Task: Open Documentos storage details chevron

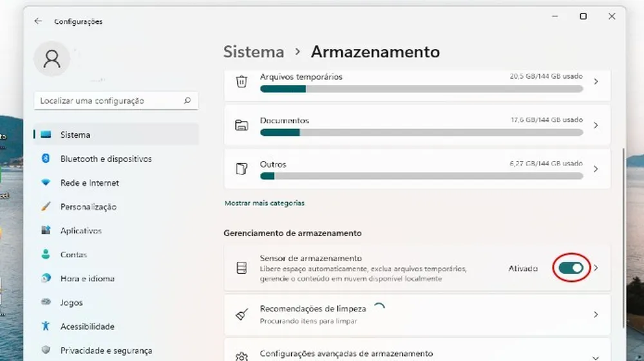Action: [x=596, y=125]
